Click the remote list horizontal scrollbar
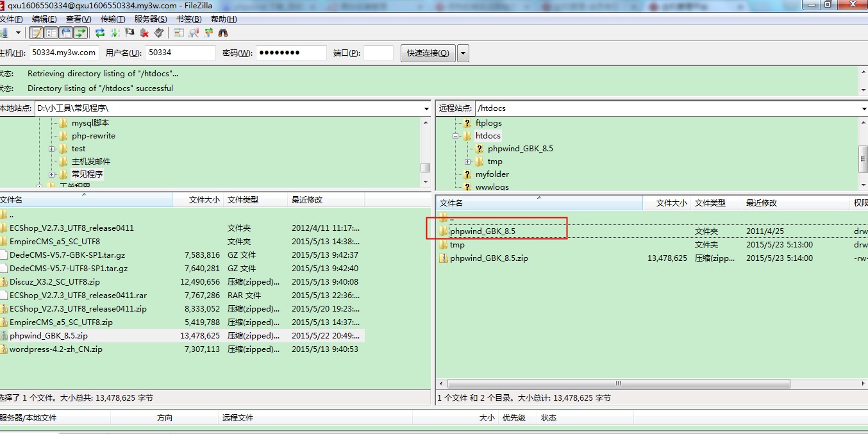The image size is (868, 434). [x=619, y=384]
